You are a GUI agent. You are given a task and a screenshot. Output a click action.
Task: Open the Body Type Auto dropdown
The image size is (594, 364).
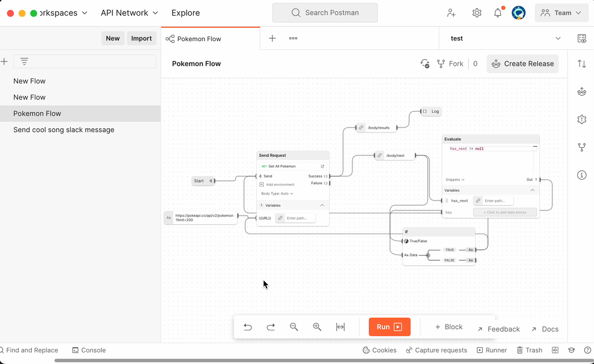click(x=277, y=194)
